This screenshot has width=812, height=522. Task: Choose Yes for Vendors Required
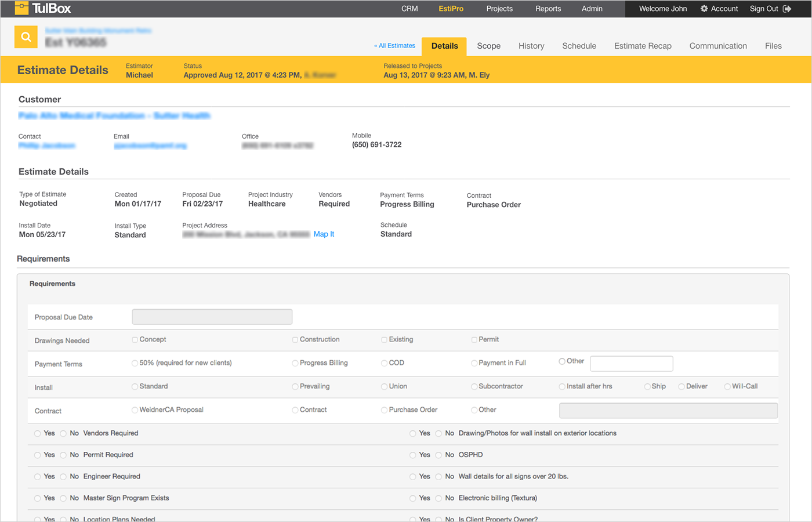[38, 433]
